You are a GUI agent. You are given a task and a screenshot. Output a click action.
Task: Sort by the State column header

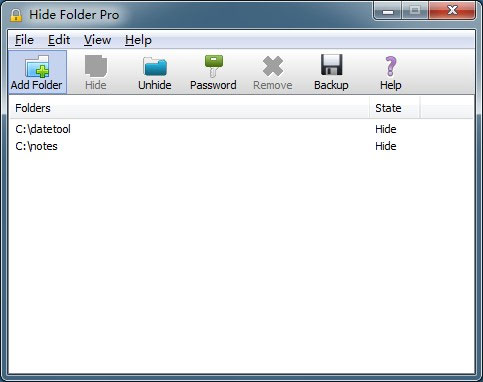coord(394,108)
